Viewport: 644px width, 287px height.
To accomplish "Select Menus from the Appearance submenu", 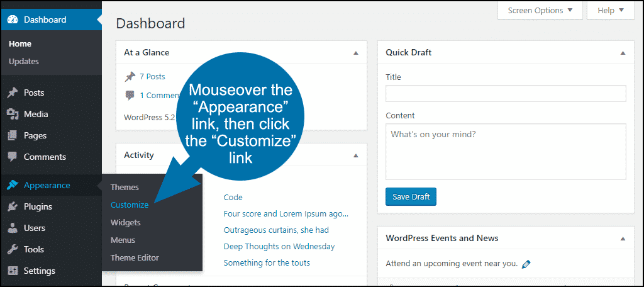I will (123, 240).
